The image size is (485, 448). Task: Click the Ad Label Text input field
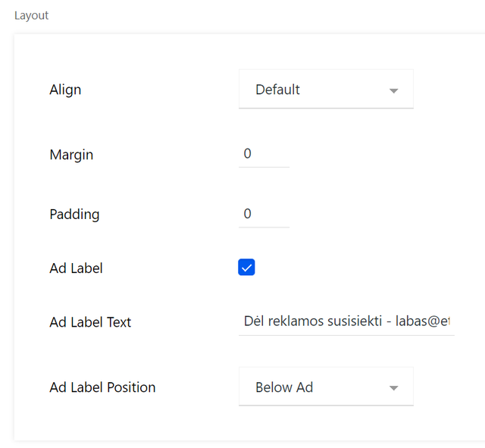coord(346,321)
